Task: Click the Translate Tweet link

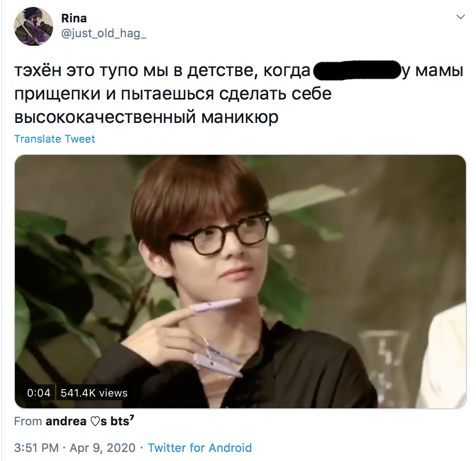Action: point(55,139)
